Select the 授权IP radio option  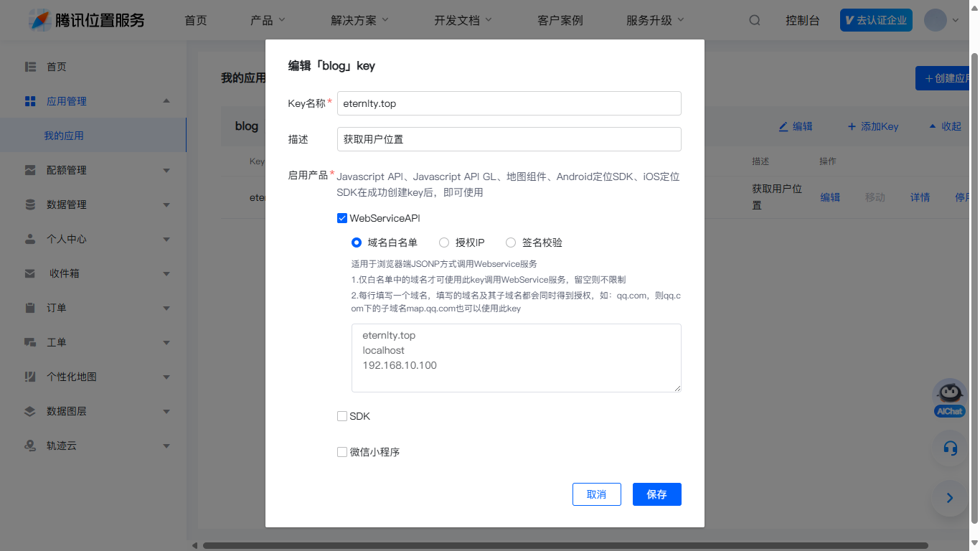coord(444,242)
